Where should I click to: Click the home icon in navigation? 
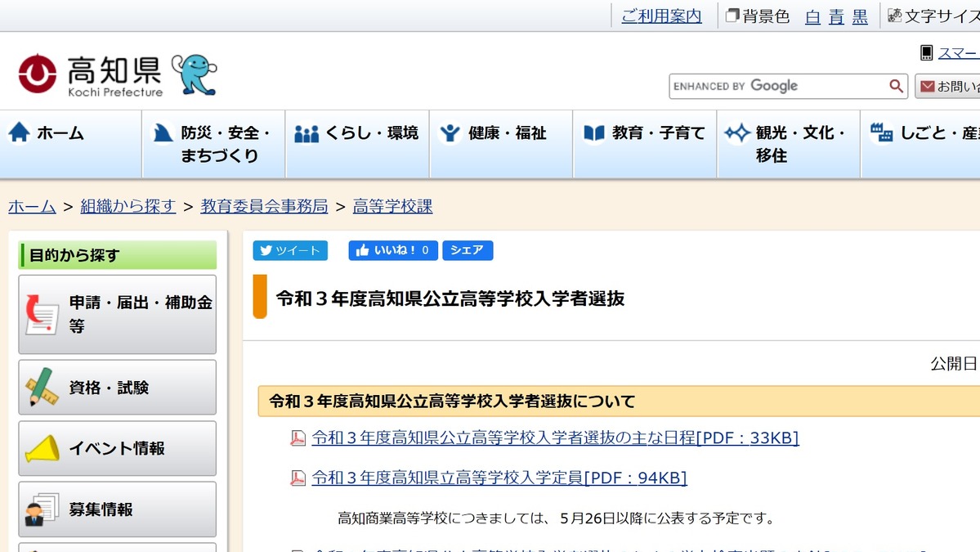click(x=20, y=132)
